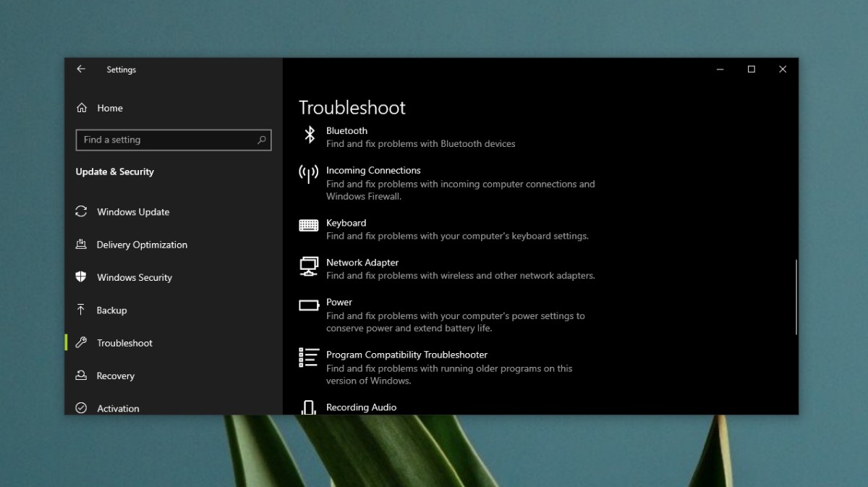Click the Activation checkmark icon
Screen dimensions: 868x487
[81, 408]
